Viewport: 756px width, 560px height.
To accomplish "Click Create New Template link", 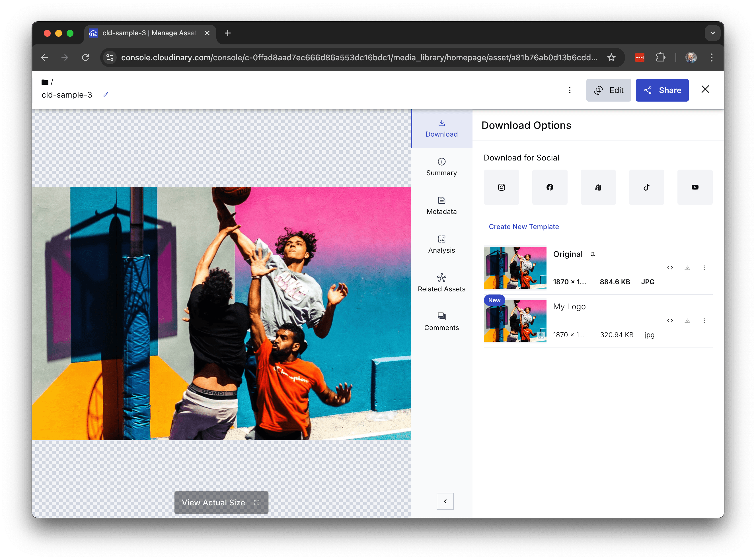I will pos(523,227).
